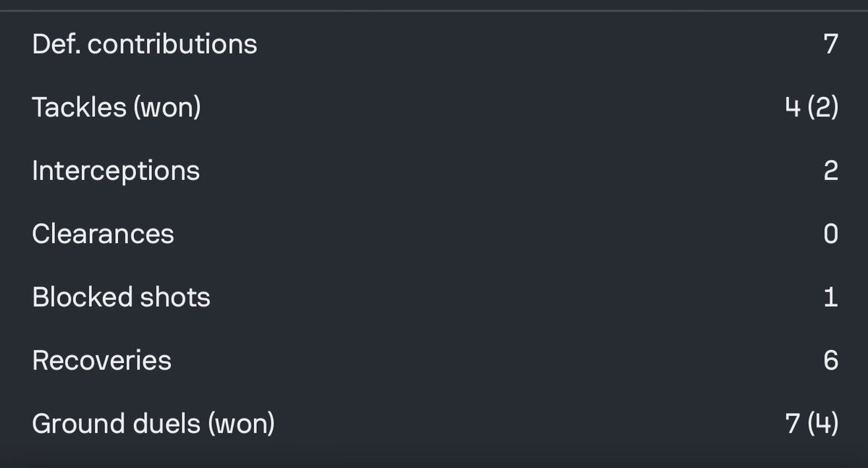Image resolution: width=868 pixels, height=468 pixels.
Task: Click the Recoveries value 6
Action: 830,361
